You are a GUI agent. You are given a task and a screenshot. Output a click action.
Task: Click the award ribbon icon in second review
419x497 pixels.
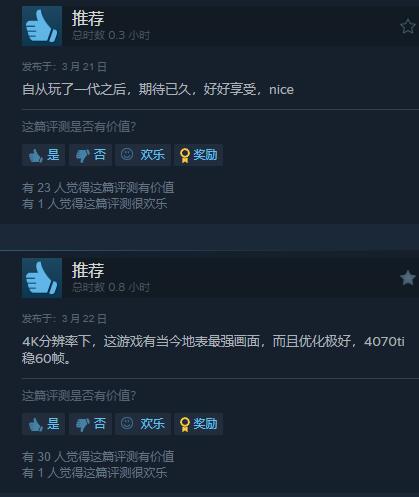(x=185, y=425)
